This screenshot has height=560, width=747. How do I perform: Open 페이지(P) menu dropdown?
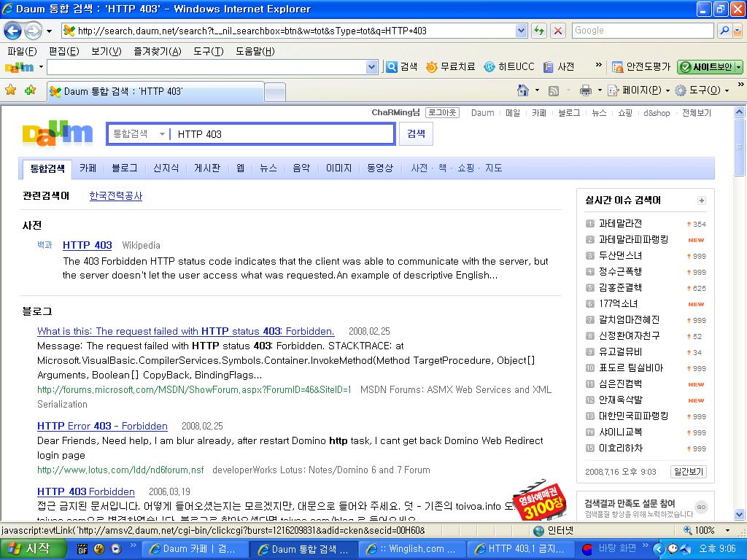click(667, 90)
